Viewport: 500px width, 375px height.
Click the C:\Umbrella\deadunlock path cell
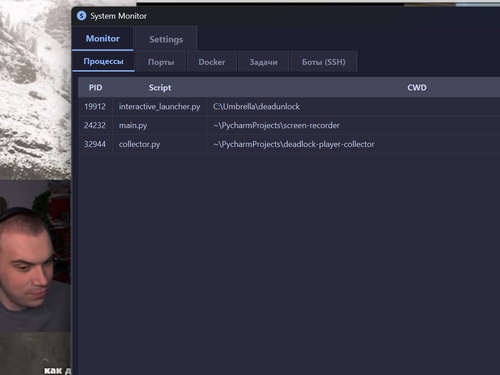point(353,107)
